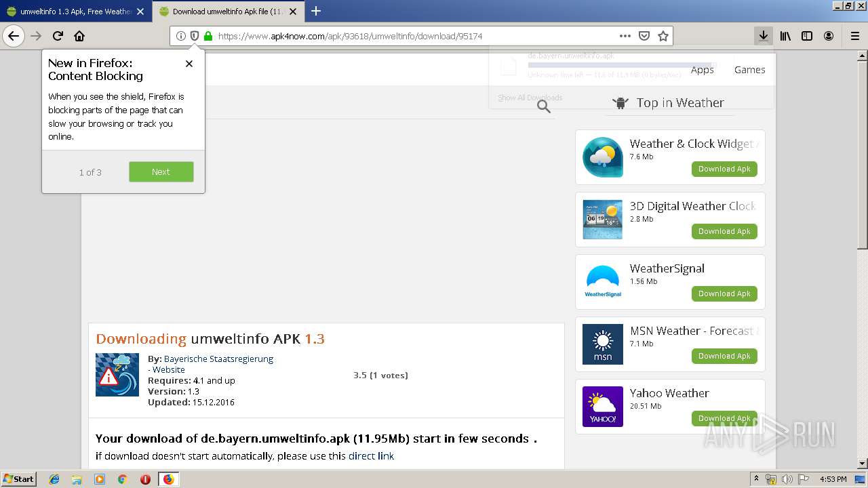Image resolution: width=868 pixels, height=488 pixels.
Task: Click the Top in Weather heading
Action: coord(680,102)
